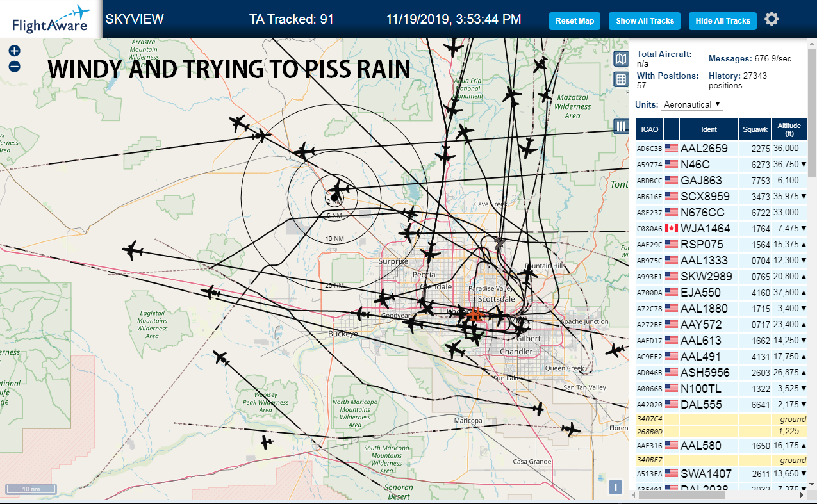Sort table by Altitude (ft) column header

coord(789,129)
